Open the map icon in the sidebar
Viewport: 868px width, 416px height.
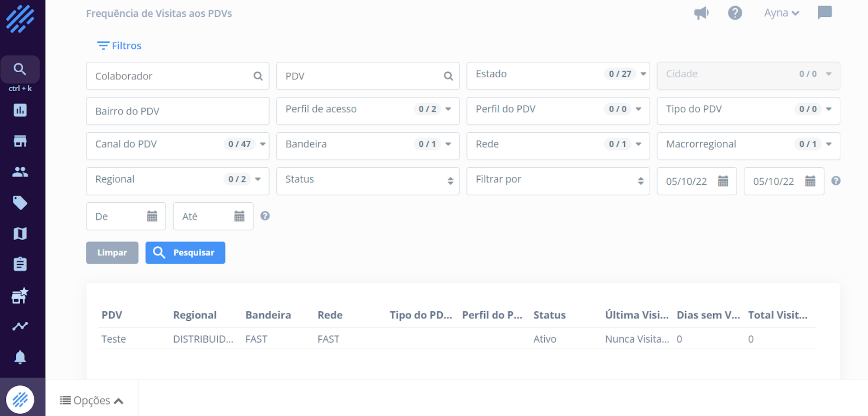tap(20, 233)
